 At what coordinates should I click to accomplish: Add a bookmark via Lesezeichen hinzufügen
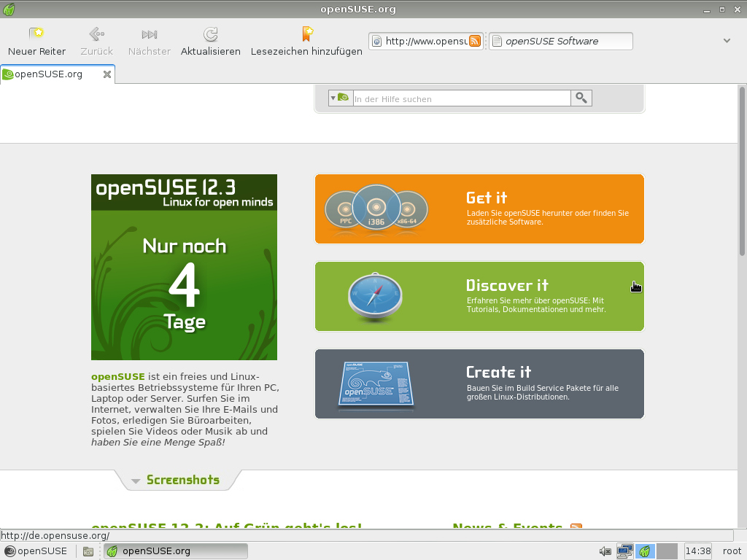click(306, 42)
